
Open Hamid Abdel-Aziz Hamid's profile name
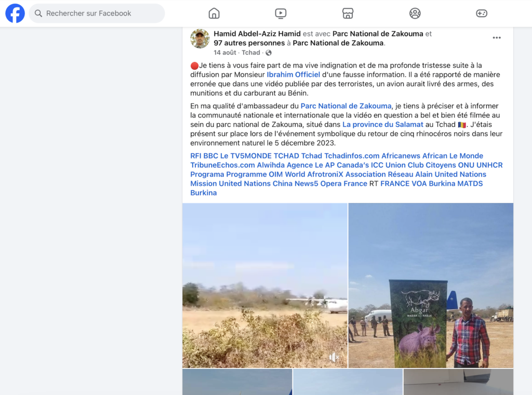(x=257, y=34)
